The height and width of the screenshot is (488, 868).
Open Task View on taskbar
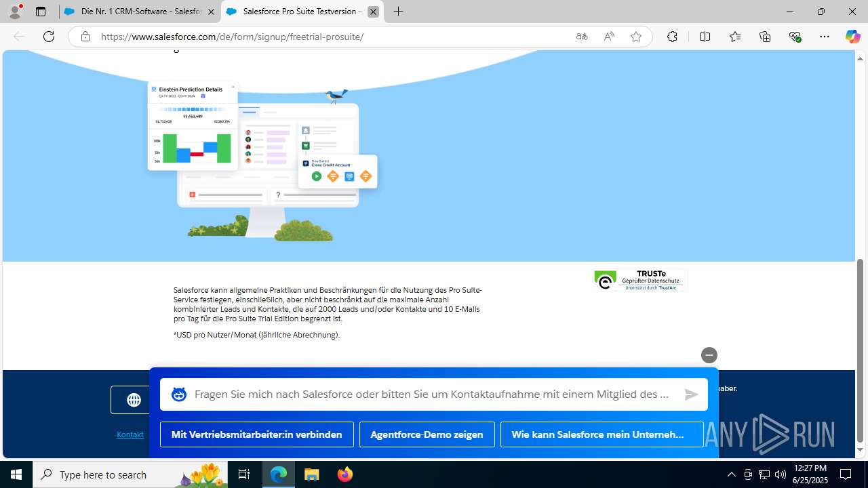click(x=244, y=474)
